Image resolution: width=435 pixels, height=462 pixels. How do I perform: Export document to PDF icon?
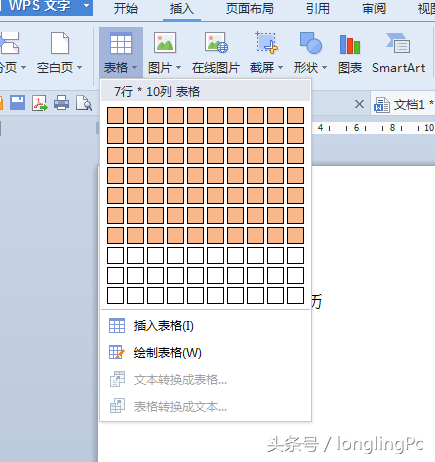coord(40,103)
